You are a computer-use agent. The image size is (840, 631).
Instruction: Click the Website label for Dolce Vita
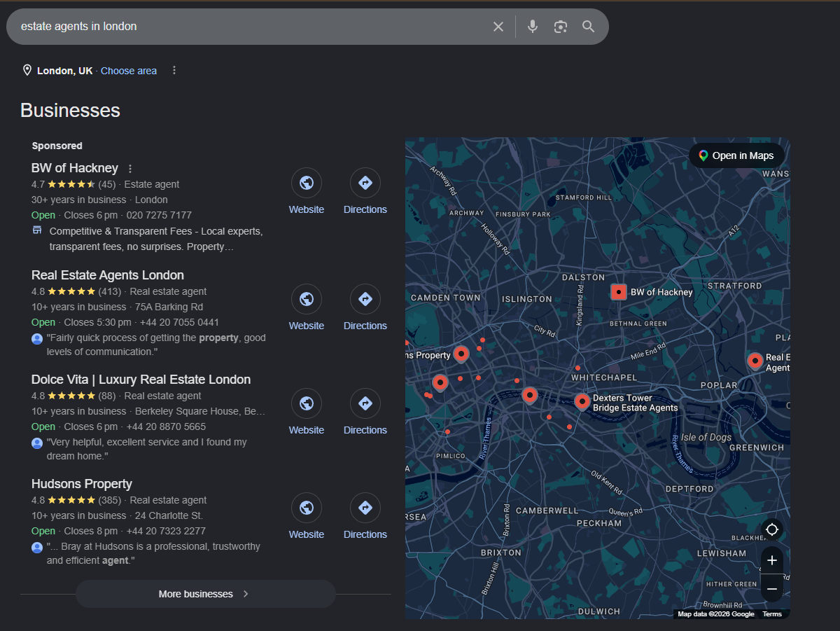(307, 430)
